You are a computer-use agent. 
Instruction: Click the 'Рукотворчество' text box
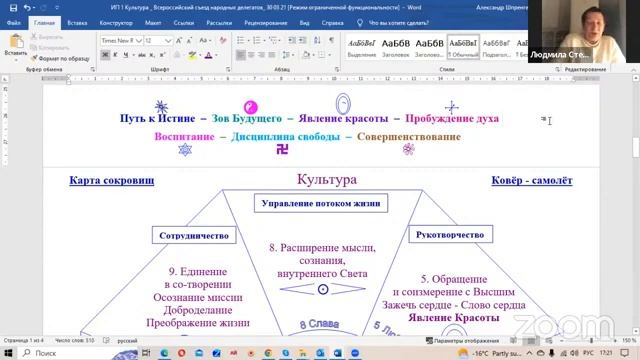[450, 235]
